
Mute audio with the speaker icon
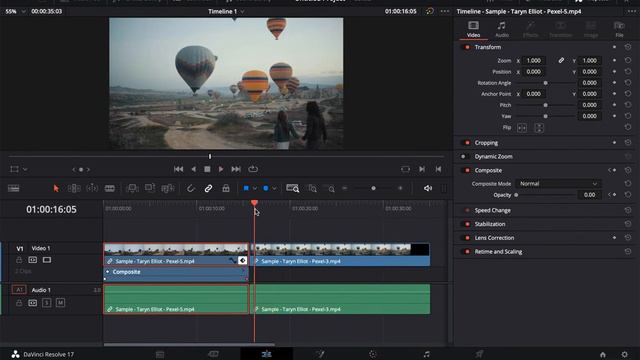pyautogui.click(x=428, y=188)
